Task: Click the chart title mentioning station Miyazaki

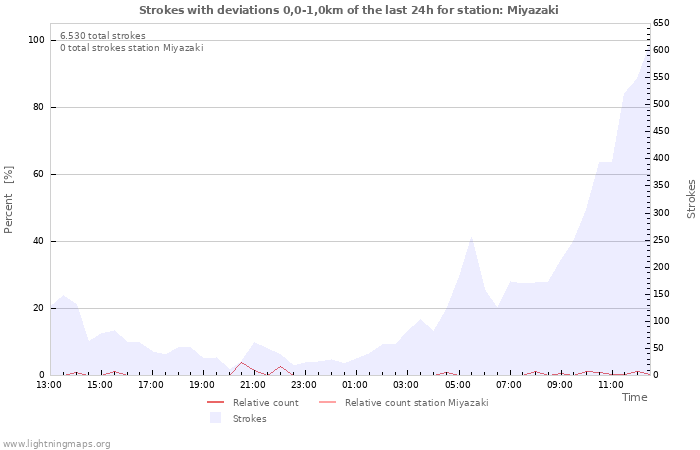Action: click(349, 10)
